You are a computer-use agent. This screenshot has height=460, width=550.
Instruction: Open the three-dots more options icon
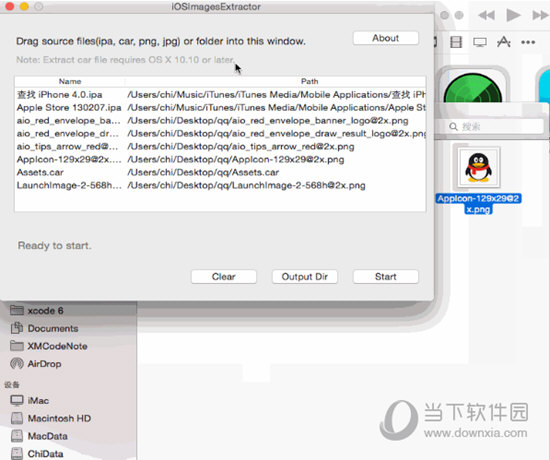(528, 42)
